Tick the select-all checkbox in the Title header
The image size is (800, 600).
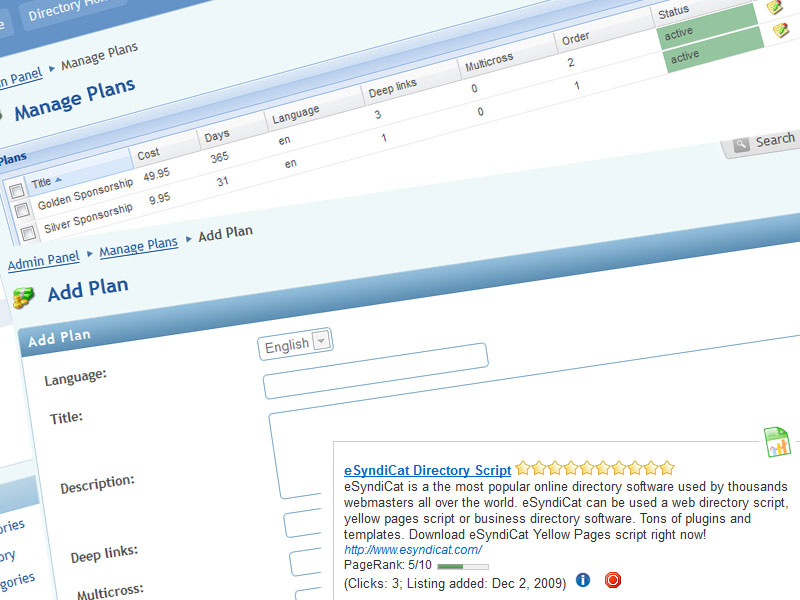[x=17, y=191]
